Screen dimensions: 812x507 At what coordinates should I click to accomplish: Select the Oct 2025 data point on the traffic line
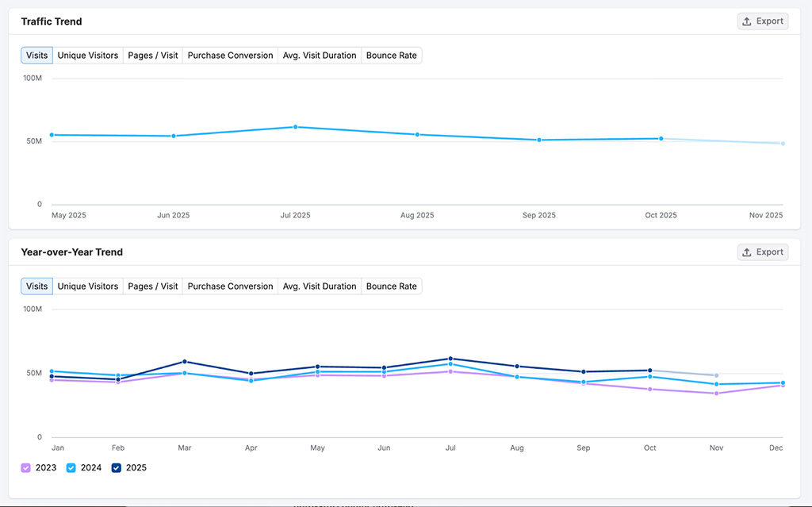click(661, 138)
